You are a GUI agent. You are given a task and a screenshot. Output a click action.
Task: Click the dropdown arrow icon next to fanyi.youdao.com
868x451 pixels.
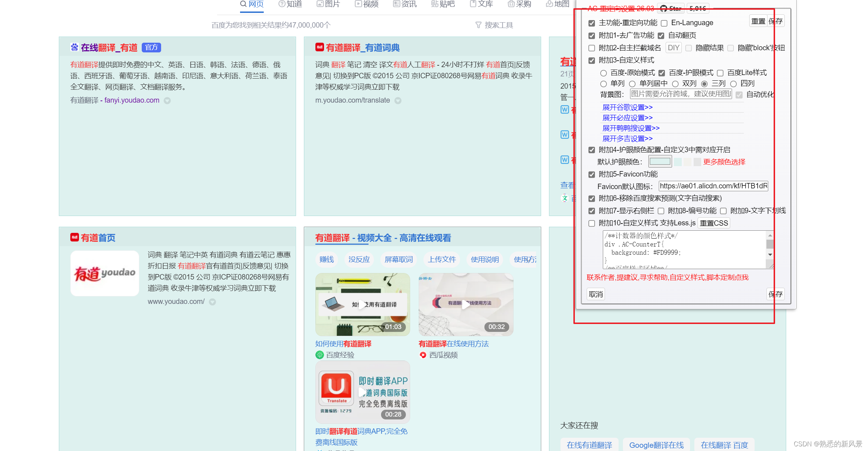click(x=167, y=101)
